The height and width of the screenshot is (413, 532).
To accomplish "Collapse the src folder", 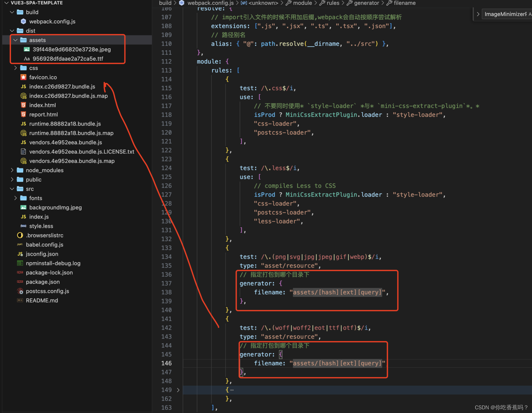I will point(12,188).
